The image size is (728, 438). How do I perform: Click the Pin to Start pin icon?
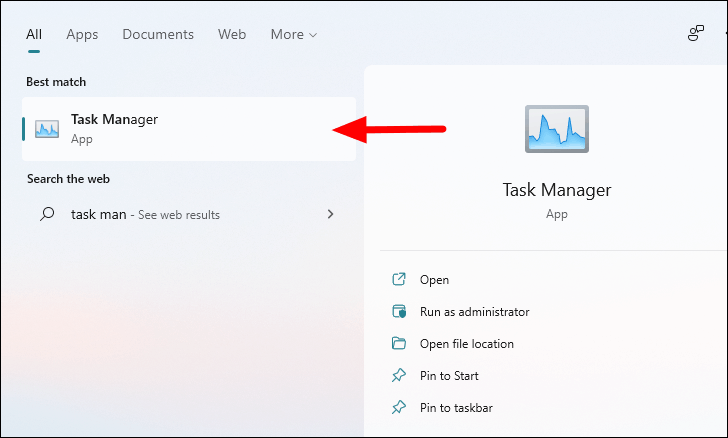pyautogui.click(x=399, y=375)
